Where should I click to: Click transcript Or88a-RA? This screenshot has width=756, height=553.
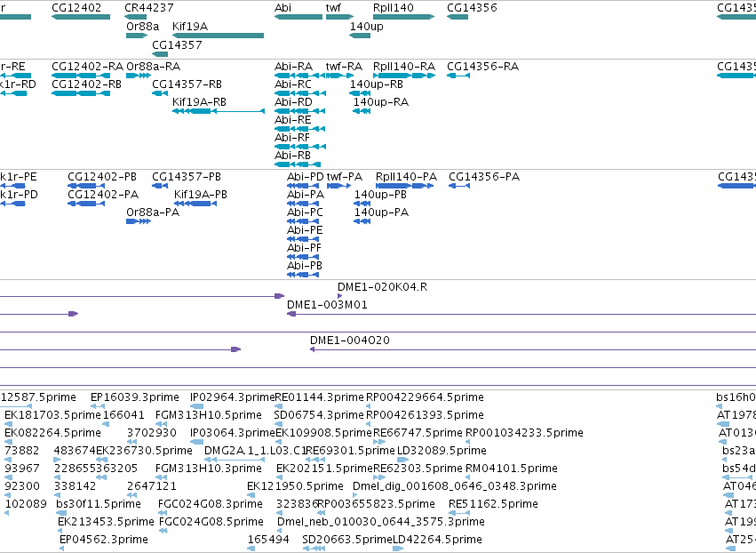coord(139,76)
